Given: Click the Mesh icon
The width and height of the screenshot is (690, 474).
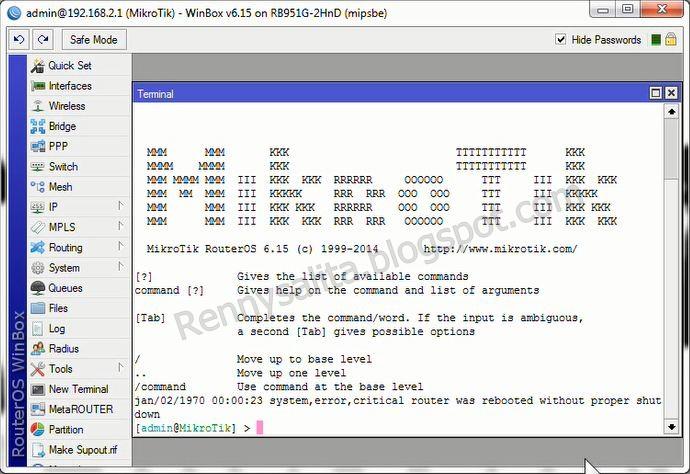Looking at the screenshot, I should coord(38,187).
